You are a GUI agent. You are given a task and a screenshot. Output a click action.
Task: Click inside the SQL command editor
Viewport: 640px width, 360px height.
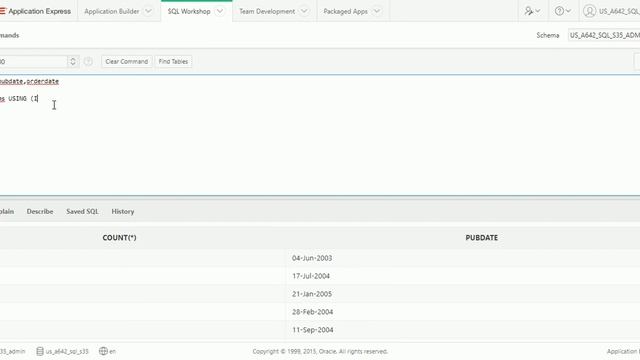point(320,135)
